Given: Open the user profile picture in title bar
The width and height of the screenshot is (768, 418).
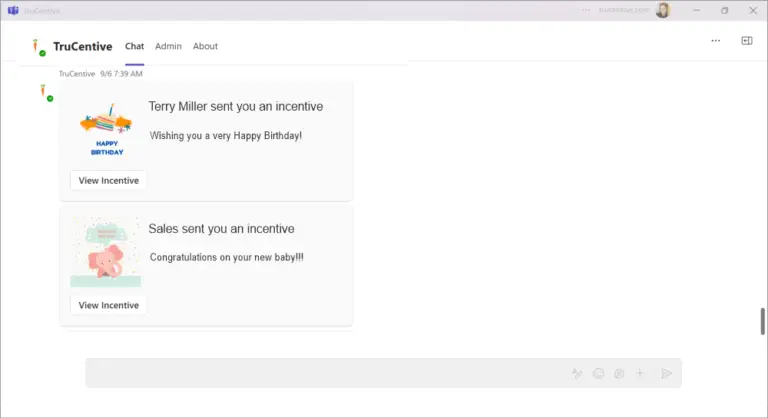Looking at the screenshot, I should point(663,10).
